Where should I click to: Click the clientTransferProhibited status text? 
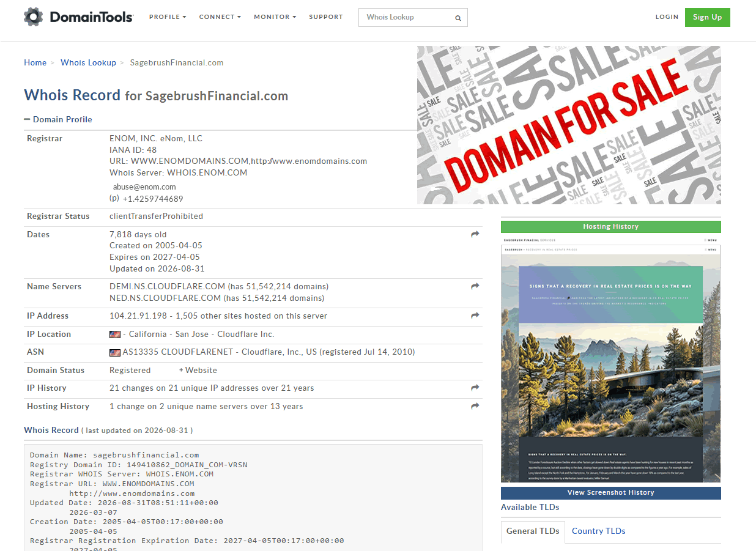pos(156,216)
